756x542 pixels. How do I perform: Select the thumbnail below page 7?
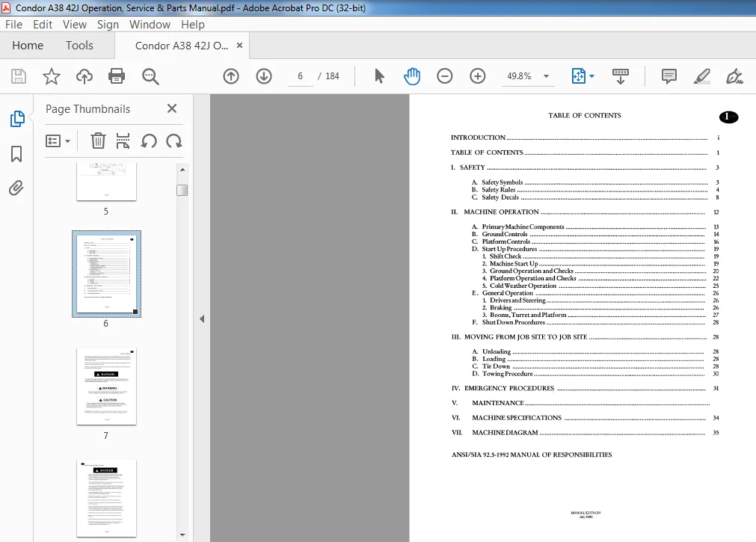tap(106, 498)
